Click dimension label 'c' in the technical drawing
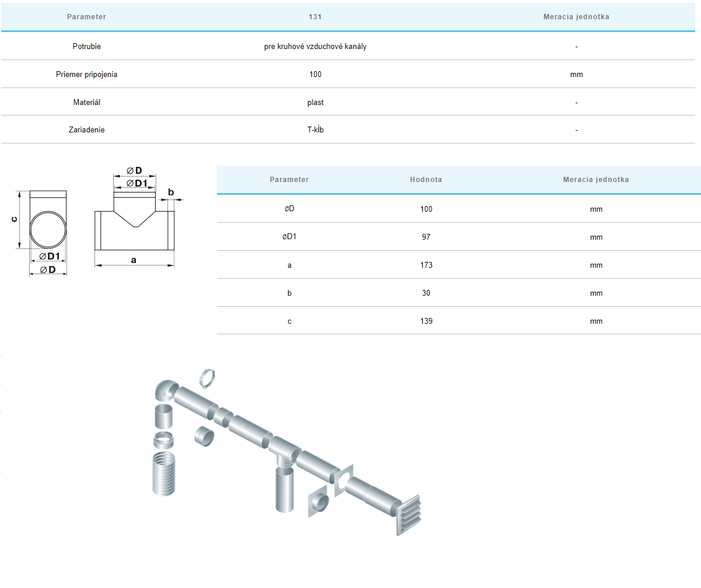Image resolution: width=701 pixels, height=588 pixels. 15,219
